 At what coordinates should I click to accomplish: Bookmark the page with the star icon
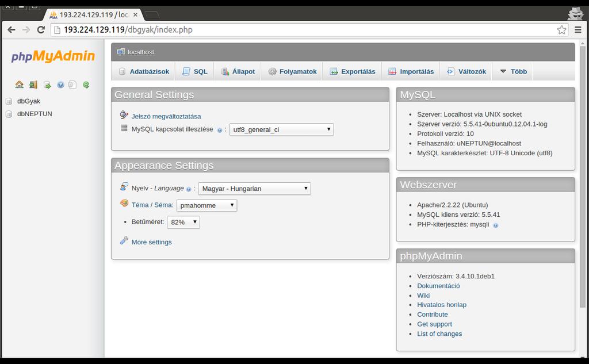pyautogui.click(x=561, y=30)
